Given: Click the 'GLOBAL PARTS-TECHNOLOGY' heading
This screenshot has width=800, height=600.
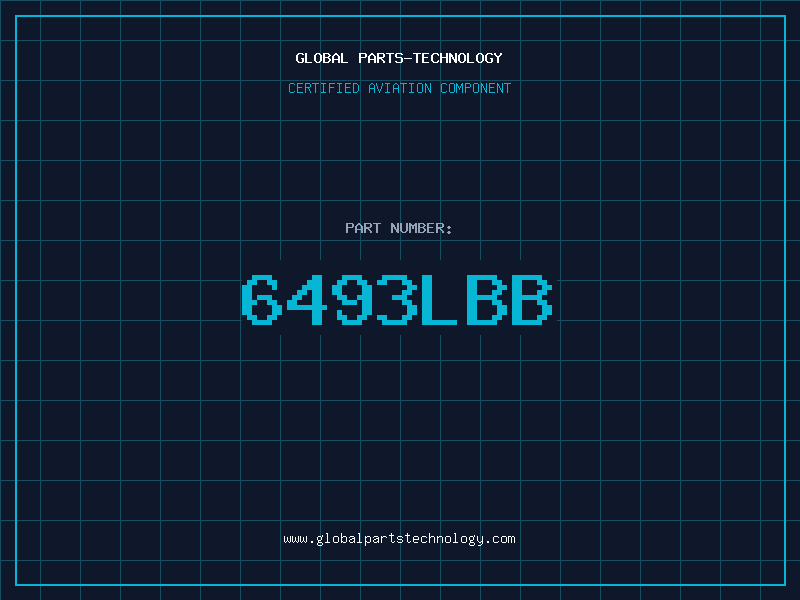Looking at the screenshot, I should [x=399, y=58].
